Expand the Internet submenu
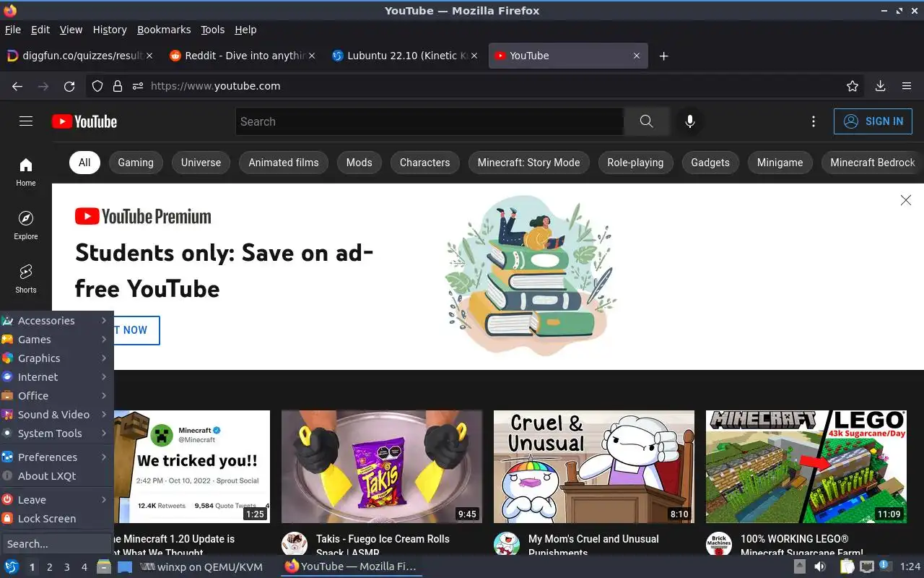The height and width of the screenshot is (578, 924). (x=56, y=377)
